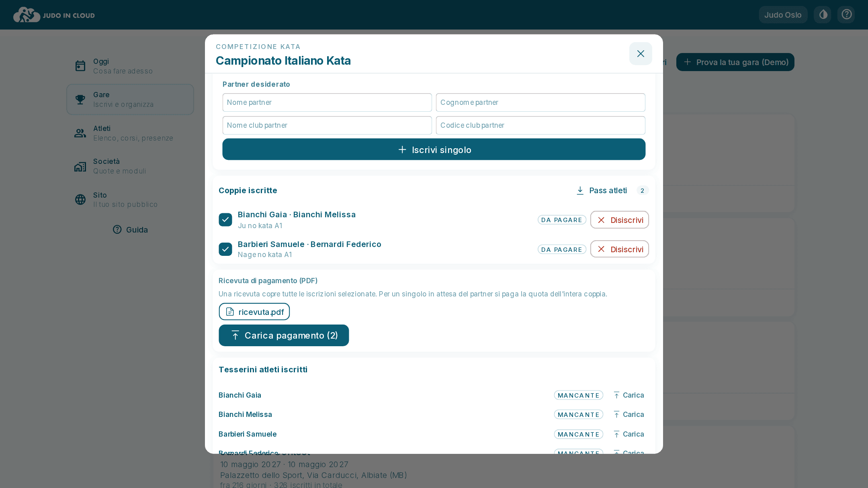Click the Sito globe icon
The image size is (868, 488).
coord(80,200)
